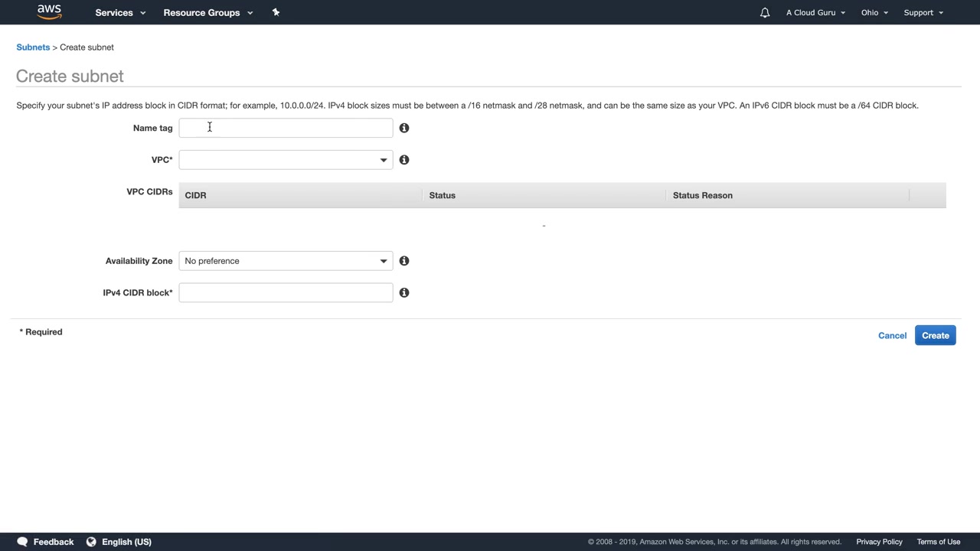Expand the Availability Zone dropdown
Image resolution: width=980 pixels, height=551 pixels.
286,261
